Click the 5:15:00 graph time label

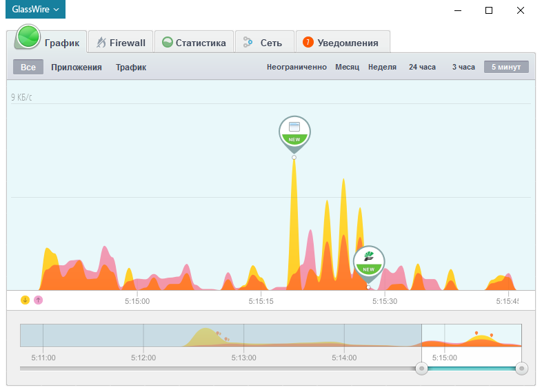point(137,301)
